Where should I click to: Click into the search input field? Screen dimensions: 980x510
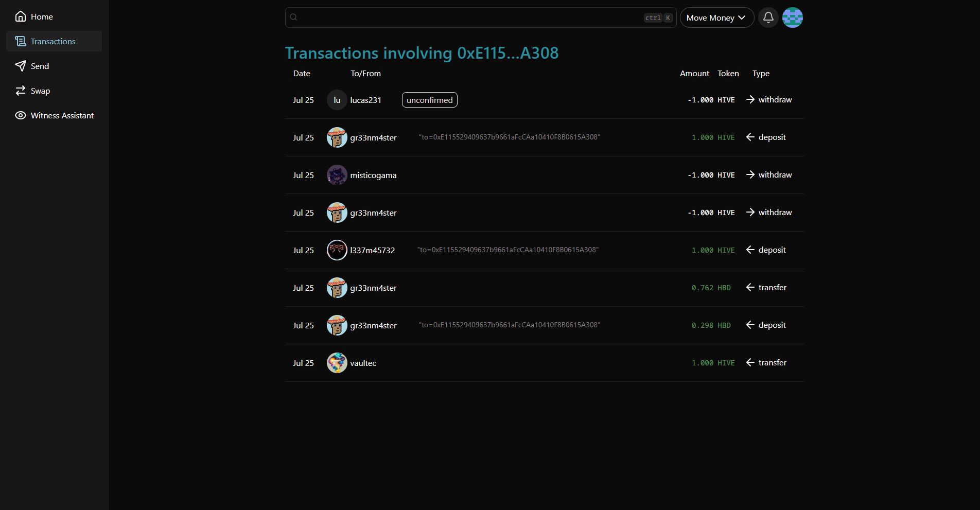coord(468,17)
